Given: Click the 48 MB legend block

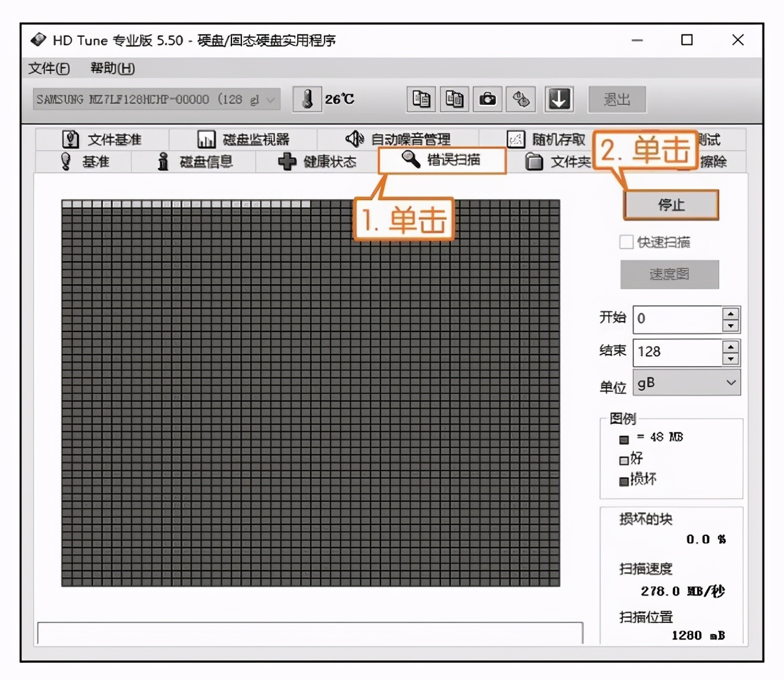Looking at the screenshot, I should [624, 440].
